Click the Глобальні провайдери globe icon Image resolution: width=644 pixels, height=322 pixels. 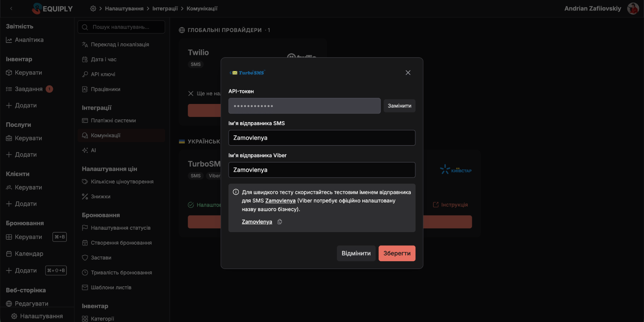182,30
